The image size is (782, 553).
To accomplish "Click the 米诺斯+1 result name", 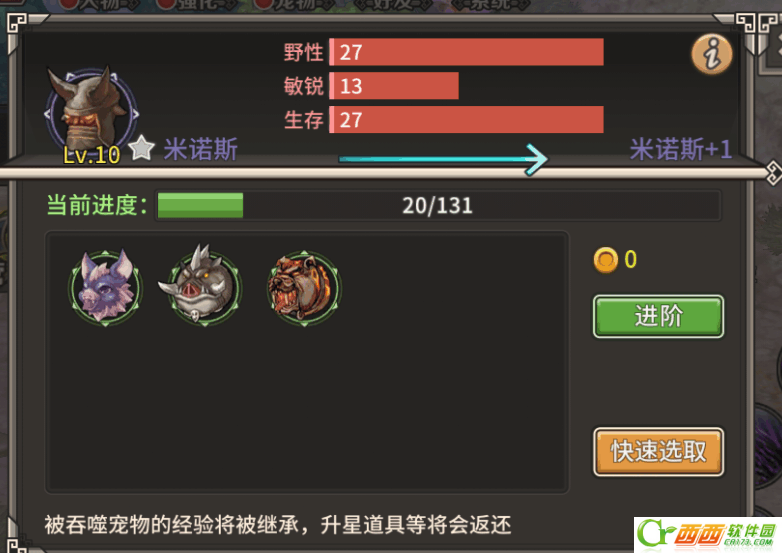I will (x=680, y=149).
